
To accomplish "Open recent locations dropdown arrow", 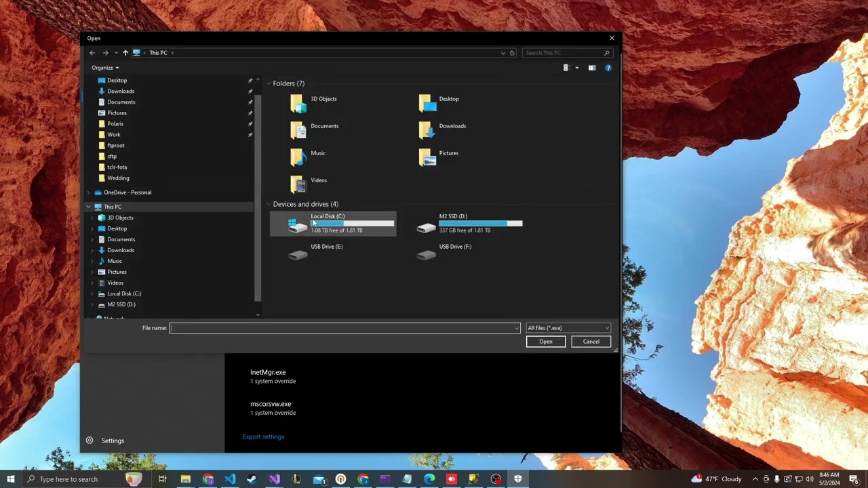I will click(x=116, y=53).
